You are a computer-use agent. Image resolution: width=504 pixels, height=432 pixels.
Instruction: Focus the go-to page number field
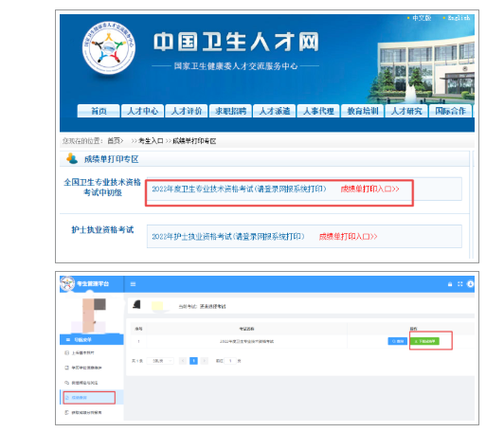(x=230, y=361)
